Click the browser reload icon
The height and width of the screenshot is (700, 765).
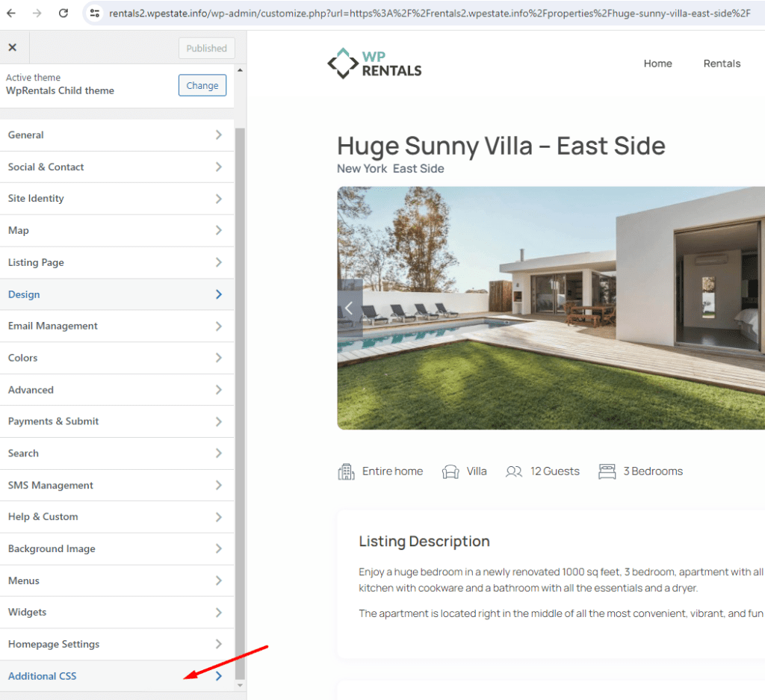[64, 13]
